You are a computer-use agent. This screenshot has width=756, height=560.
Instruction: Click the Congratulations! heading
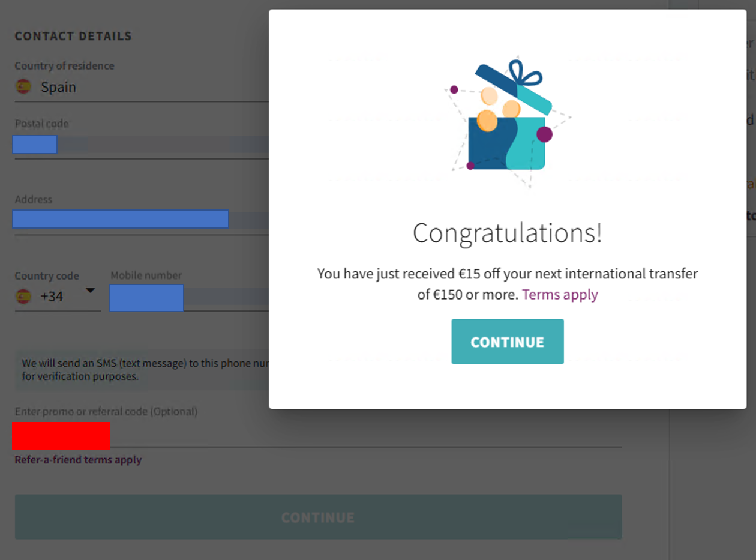pyautogui.click(x=507, y=233)
